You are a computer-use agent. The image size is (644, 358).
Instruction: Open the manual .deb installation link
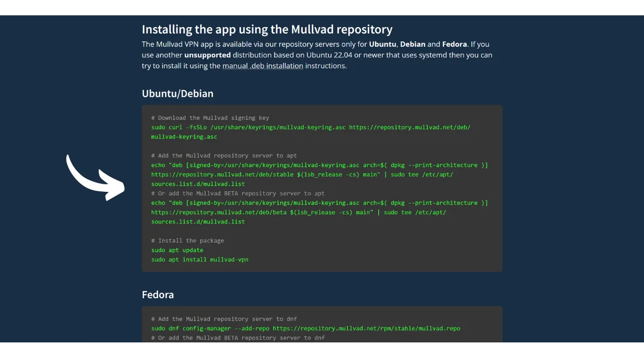[263, 65]
